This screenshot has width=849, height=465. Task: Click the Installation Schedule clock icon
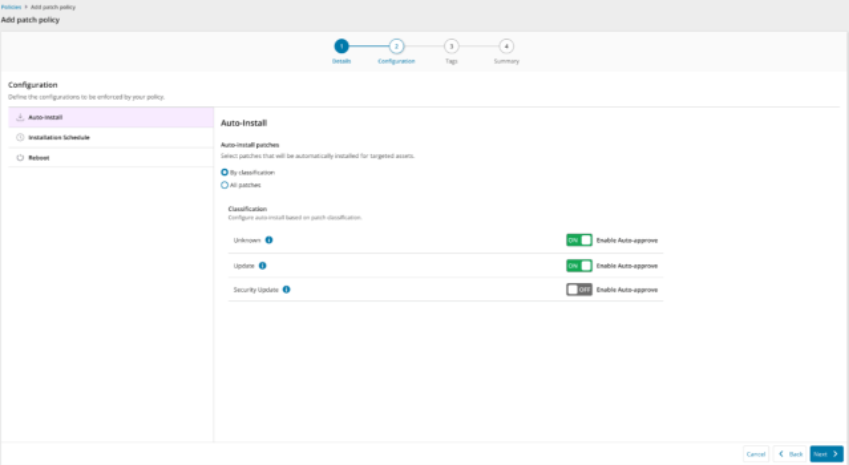[x=21, y=137]
